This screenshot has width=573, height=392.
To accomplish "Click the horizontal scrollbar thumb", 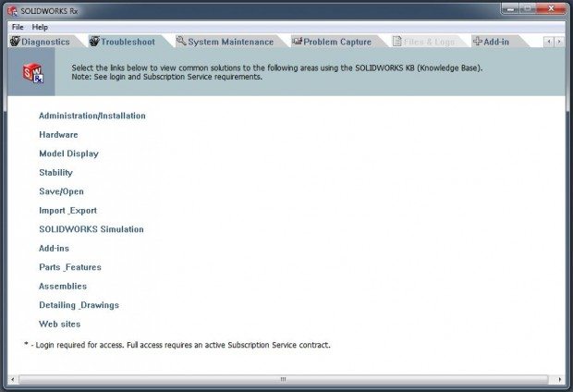I will pos(286,379).
